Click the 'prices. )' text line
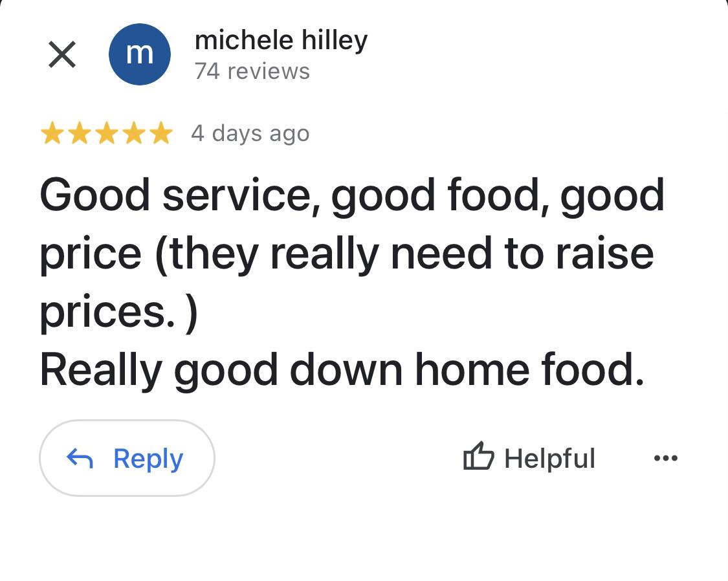 [118, 312]
